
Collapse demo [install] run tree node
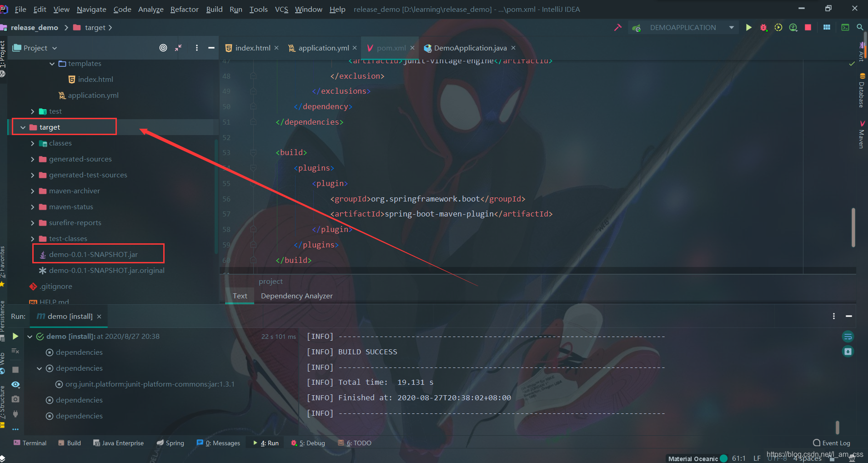(x=30, y=337)
